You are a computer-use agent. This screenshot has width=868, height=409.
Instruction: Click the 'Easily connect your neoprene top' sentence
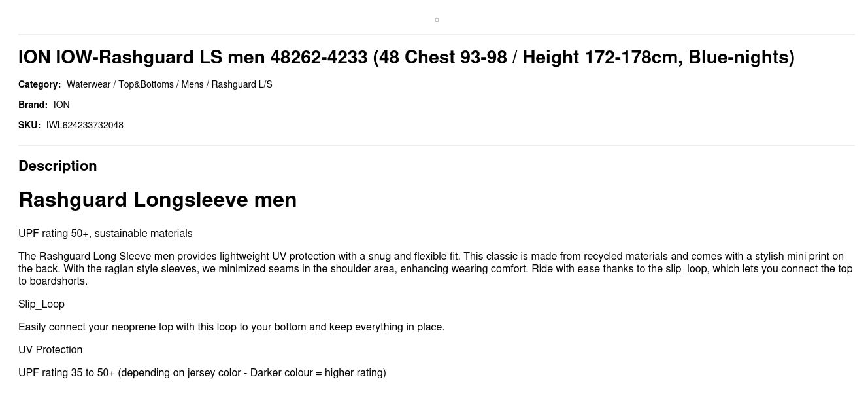coord(231,327)
